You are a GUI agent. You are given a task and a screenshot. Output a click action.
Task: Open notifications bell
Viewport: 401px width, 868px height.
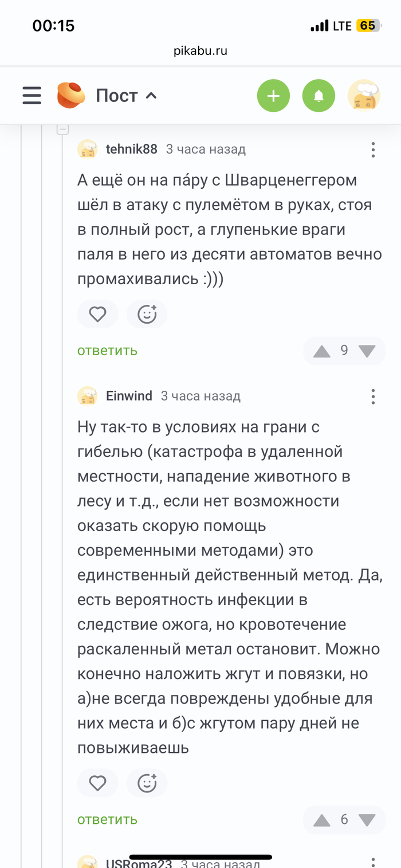coord(319,96)
